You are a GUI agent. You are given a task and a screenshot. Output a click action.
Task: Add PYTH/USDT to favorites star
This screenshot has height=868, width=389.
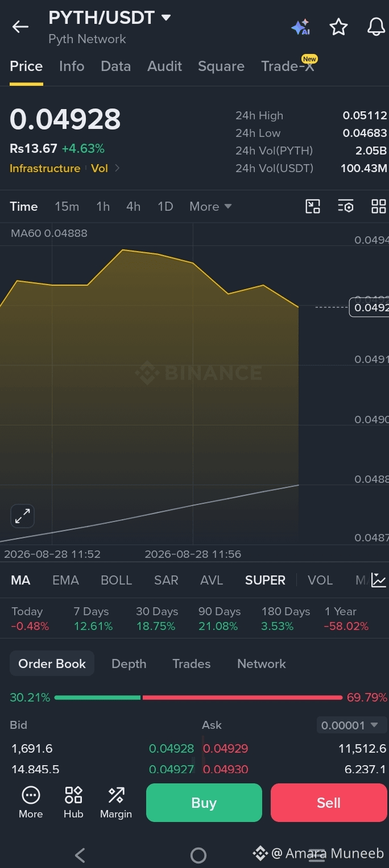(338, 27)
